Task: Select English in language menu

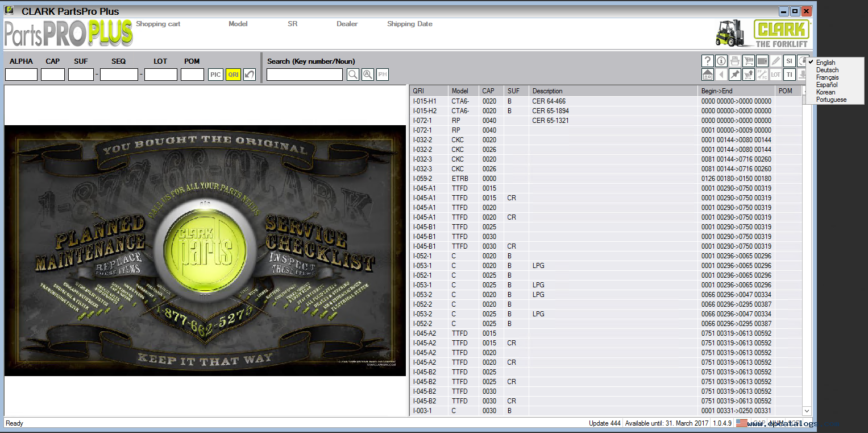Action: coord(825,63)
